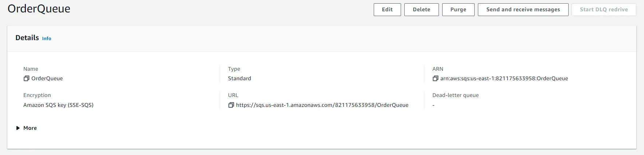
Task: Select the ARN value text
Action: coord(504,78)
